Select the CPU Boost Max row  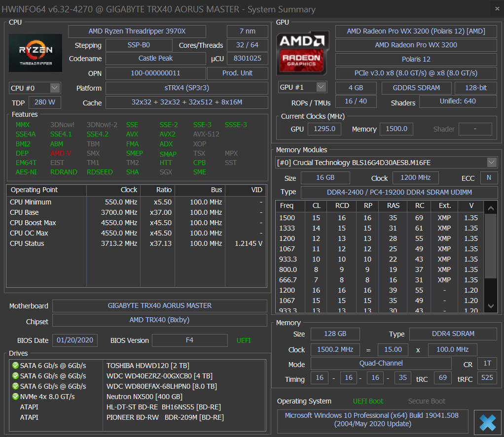click(136, 223)
